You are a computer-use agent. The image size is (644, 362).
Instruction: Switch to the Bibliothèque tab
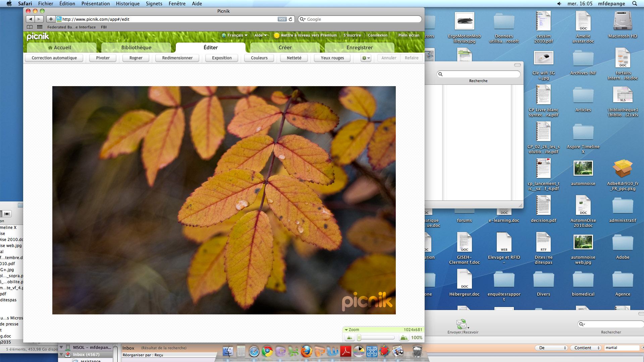click(x=136, y=48)
